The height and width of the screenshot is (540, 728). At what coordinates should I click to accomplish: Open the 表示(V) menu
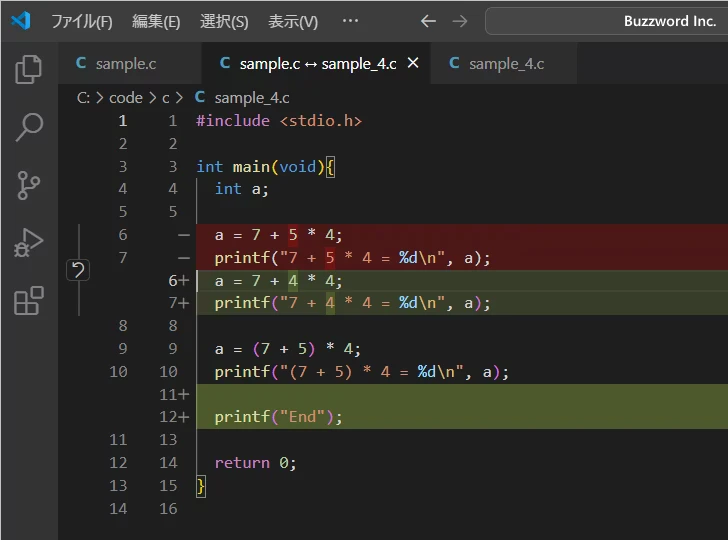(293, 21)
